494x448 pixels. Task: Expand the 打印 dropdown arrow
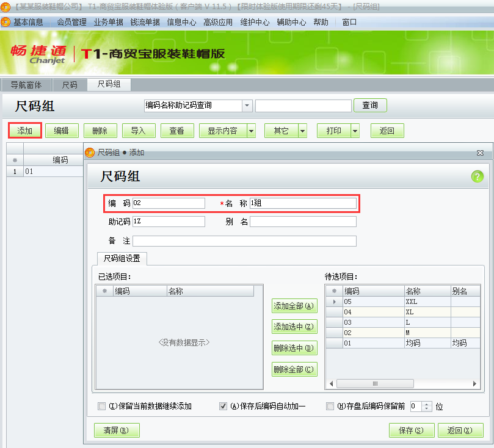tap(355, 131)
